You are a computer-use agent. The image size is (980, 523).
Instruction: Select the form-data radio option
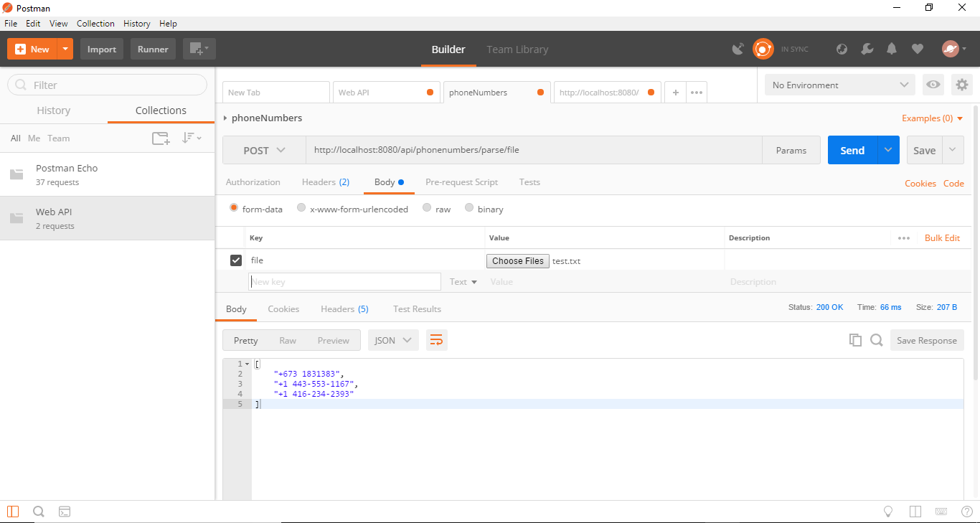[234, 208]
